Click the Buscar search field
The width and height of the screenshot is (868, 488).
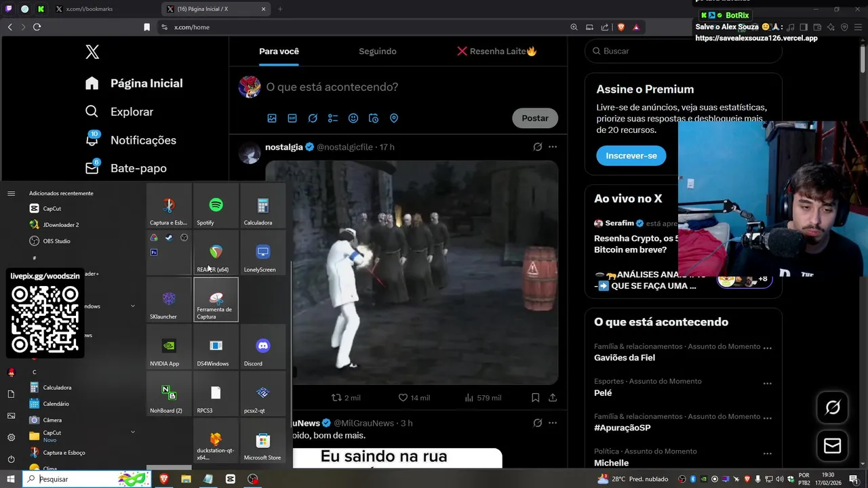(x=684, y=51)
